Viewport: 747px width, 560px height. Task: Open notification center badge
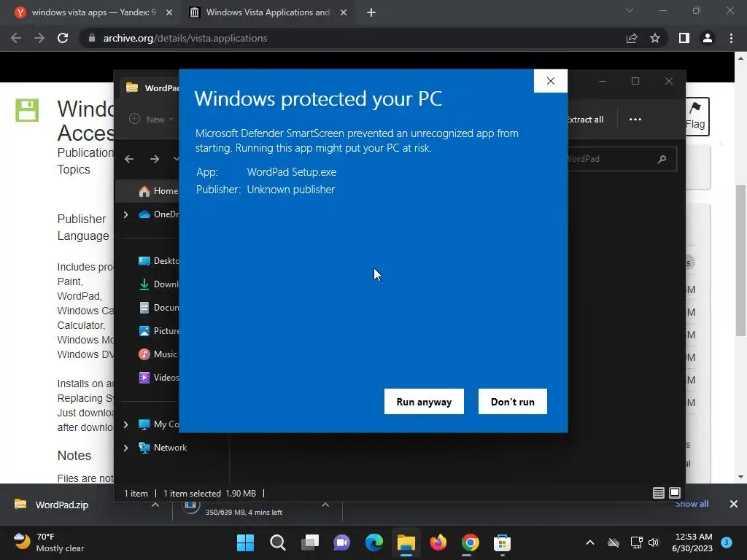coord(727,542)
